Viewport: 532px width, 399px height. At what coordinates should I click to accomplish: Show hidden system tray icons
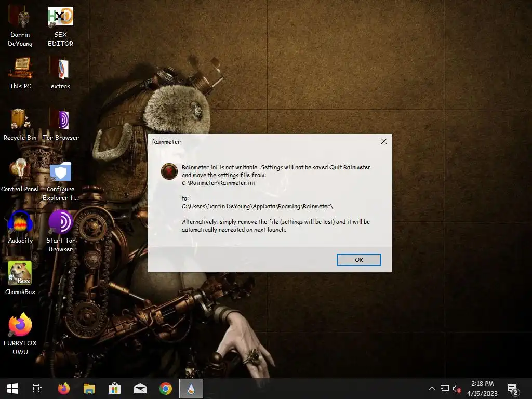(x=432, y=389)
